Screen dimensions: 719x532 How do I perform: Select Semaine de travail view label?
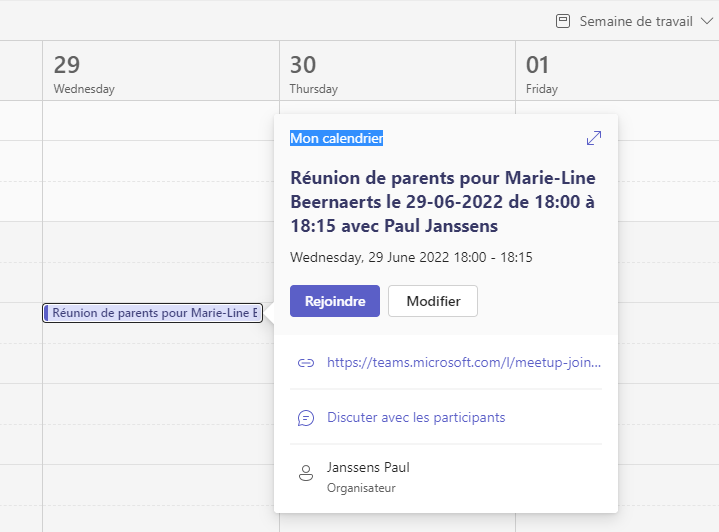pyautogui.click(x=636, y=21)
